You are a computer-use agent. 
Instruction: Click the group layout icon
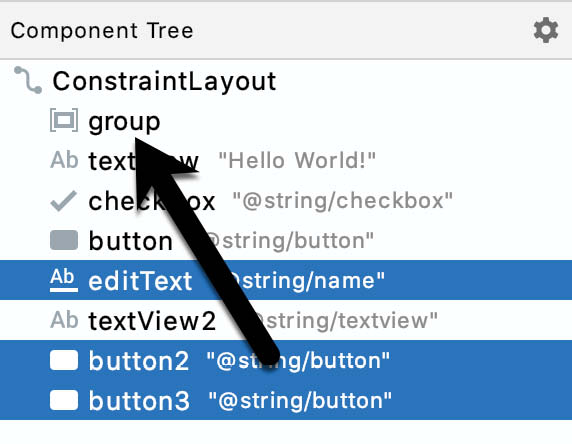(x=64, y=120)
